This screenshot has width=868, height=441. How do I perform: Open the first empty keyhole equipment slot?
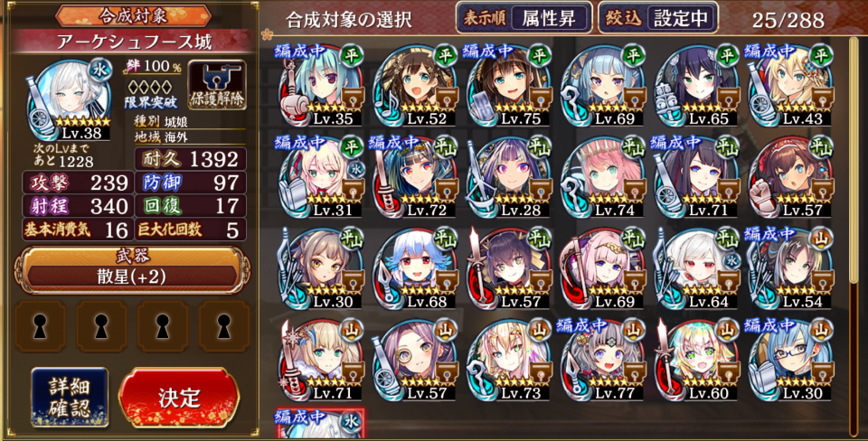[x=40, y=326]
